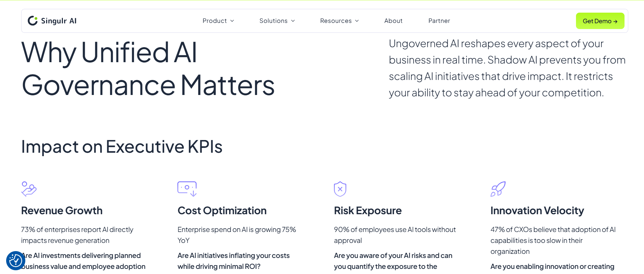Image resolution: width=644 pixels, height=274 pixels.
Task: Go to the Partner page
Action: [439, 21]
